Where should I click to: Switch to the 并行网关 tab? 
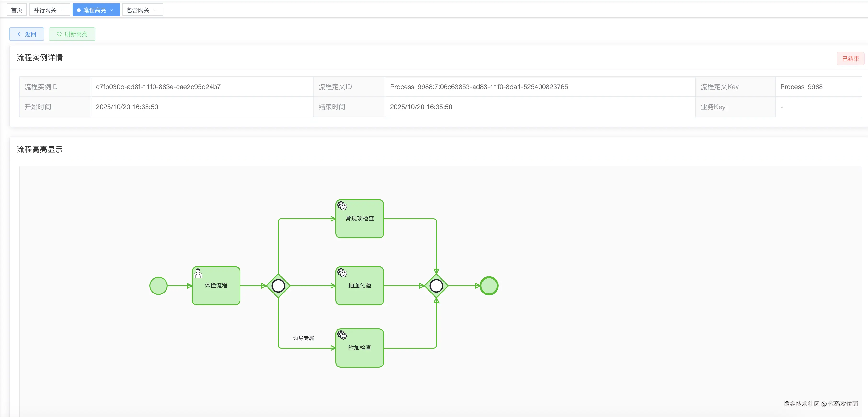point(45,10)
